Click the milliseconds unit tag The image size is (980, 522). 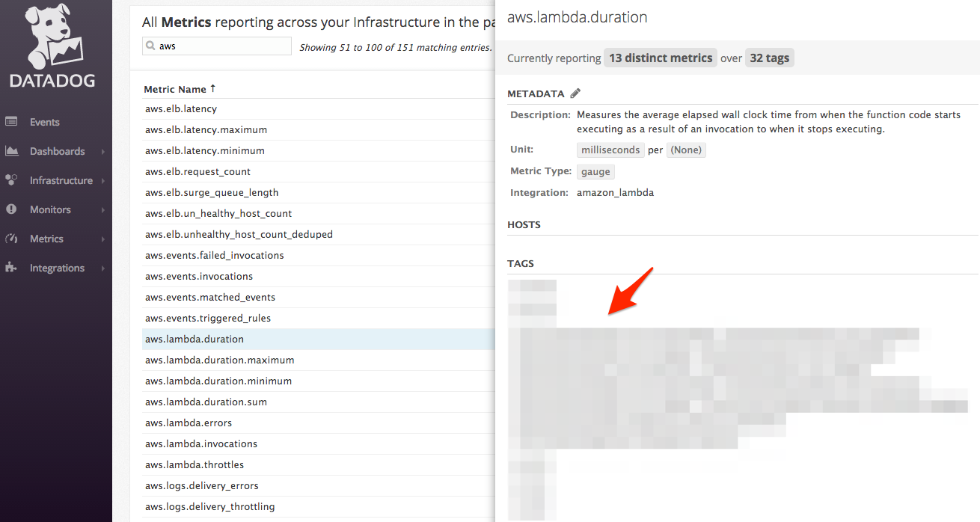tap(610, 150)
